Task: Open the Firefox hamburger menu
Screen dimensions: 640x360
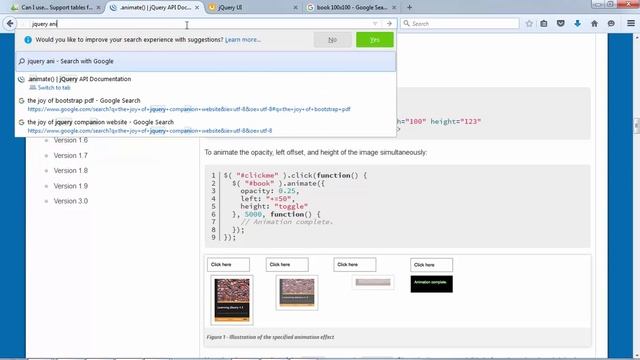Action: click(631, 24)
